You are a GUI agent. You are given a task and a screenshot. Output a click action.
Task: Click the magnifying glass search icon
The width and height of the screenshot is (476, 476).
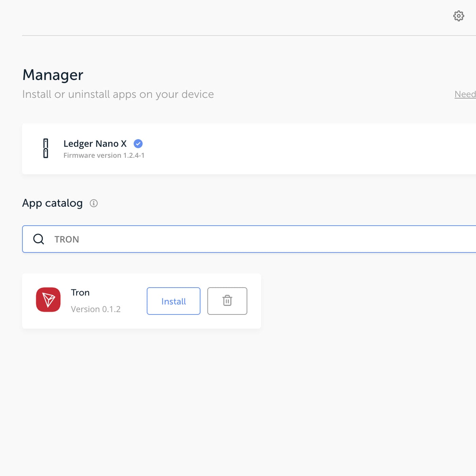point(38,239)
